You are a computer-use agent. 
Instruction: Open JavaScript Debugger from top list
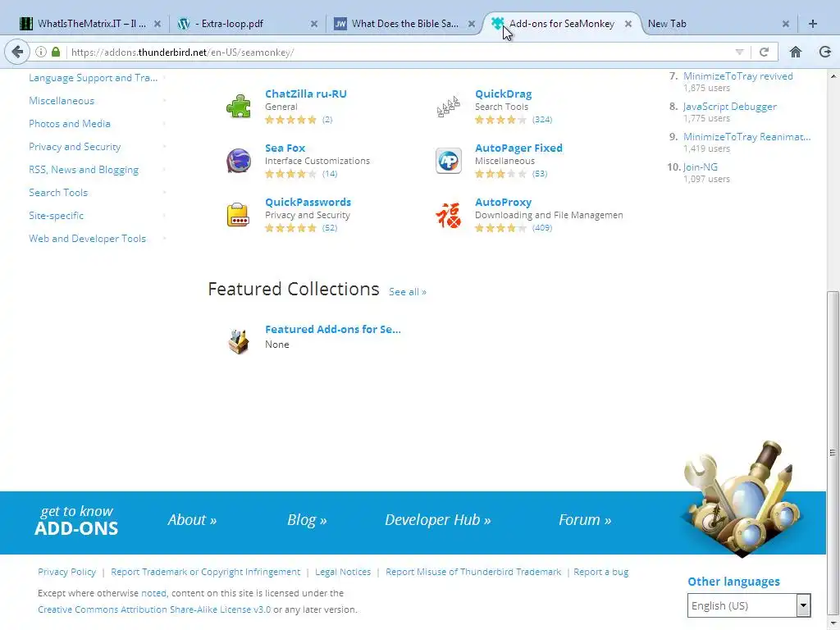729,107
